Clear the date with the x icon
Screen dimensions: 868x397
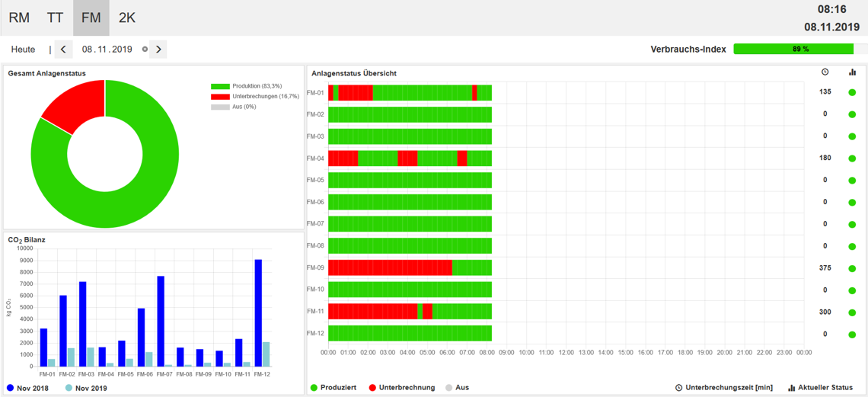click(145, 50)
